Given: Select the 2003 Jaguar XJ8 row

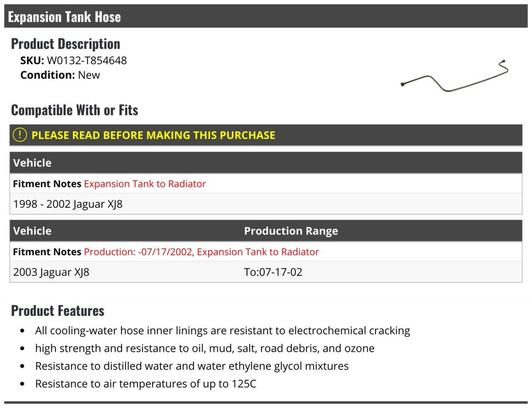Looking at the screenshot, I should (266, 272).
